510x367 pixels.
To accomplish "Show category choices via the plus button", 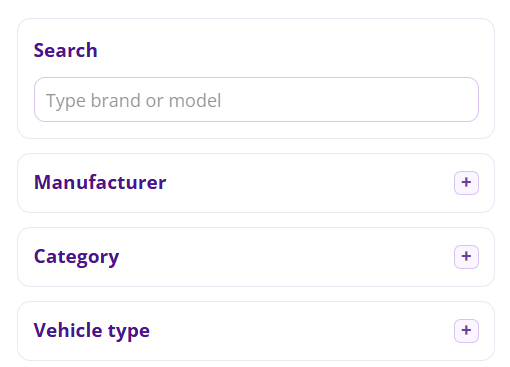I will pos(466,257).
